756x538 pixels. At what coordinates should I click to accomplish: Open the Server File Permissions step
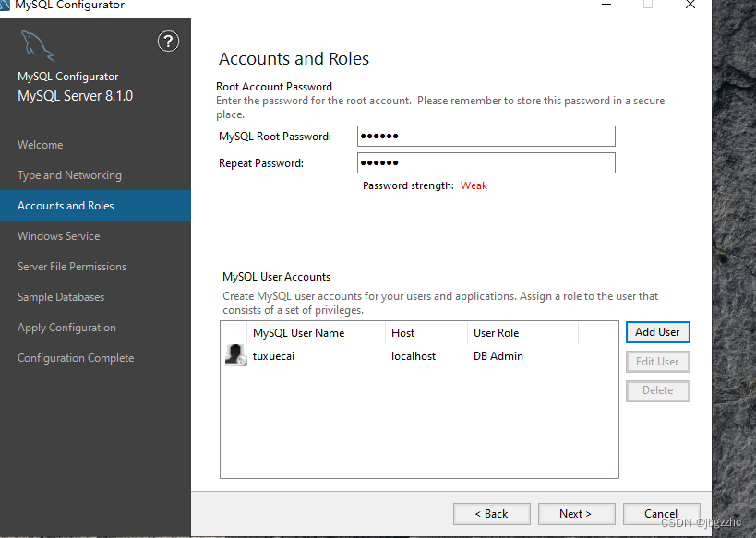(72, 266)
